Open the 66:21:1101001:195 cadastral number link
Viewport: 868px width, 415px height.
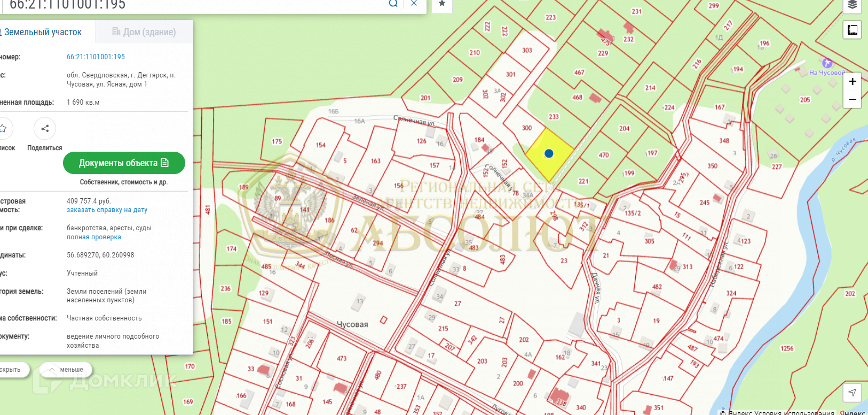tap(96, 57)
